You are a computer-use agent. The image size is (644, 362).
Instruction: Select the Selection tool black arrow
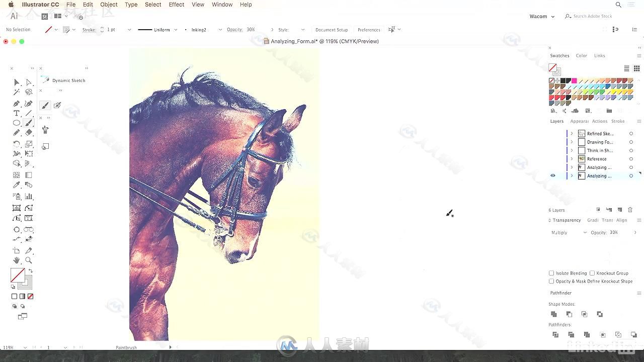[x=17, y=82]
